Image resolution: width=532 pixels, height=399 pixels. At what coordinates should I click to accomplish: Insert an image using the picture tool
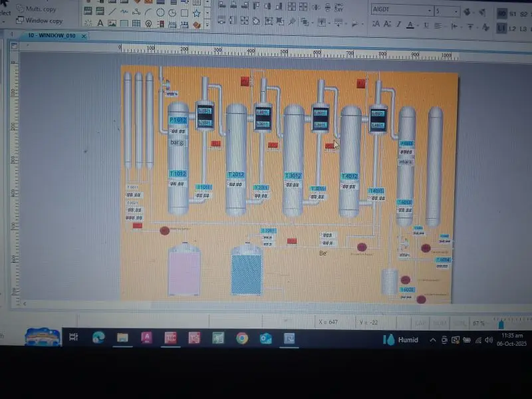click(112, 23)
